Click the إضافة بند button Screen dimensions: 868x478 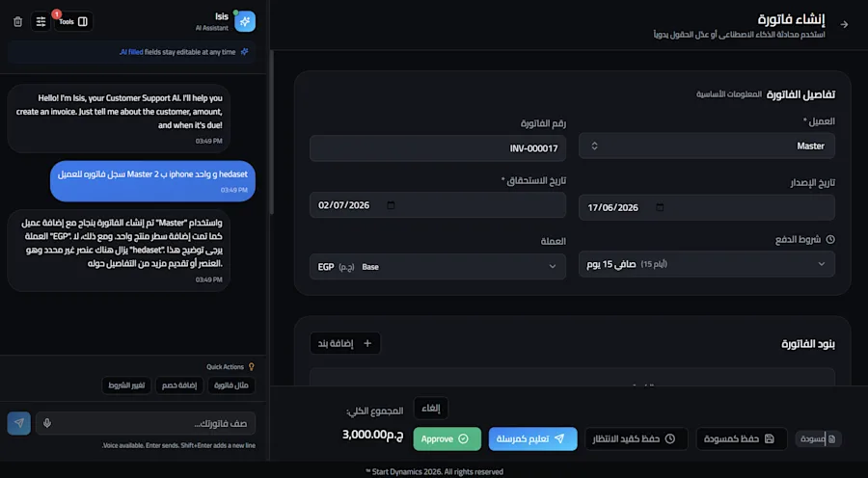(x=345, y=343)
